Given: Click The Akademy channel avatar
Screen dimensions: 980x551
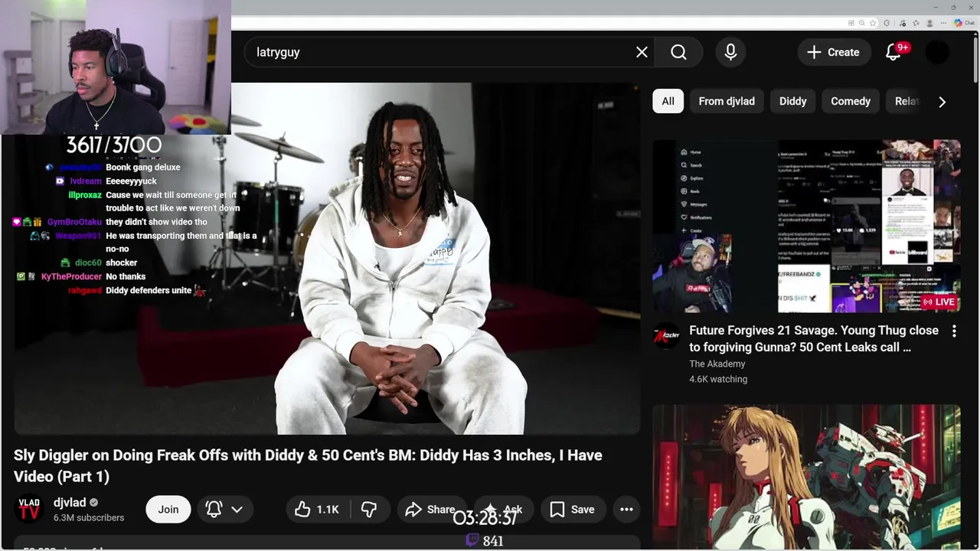Looking at the screenshot, I should pos(666,336).
